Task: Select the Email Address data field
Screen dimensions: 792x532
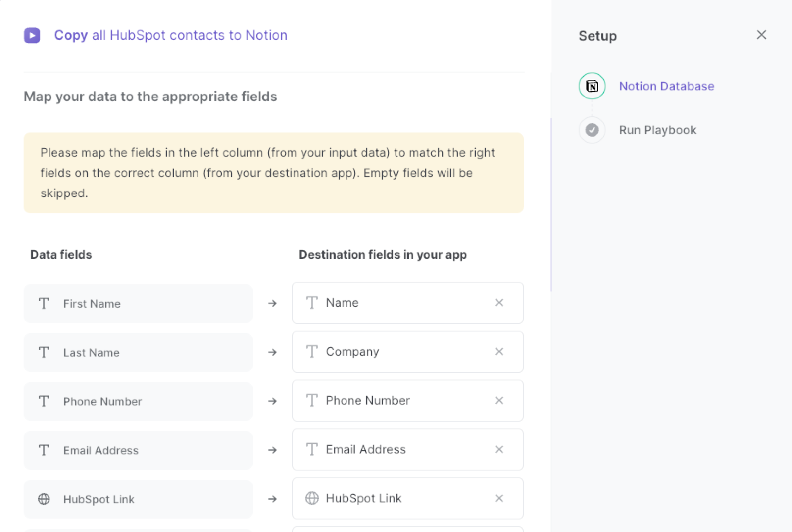Action: click(138, 450)
